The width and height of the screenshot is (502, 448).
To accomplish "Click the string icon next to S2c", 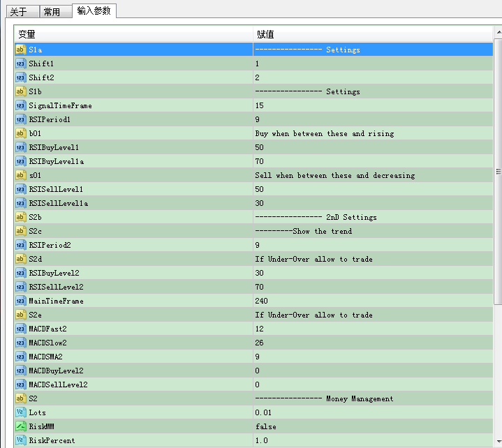I will coord(20,231).
